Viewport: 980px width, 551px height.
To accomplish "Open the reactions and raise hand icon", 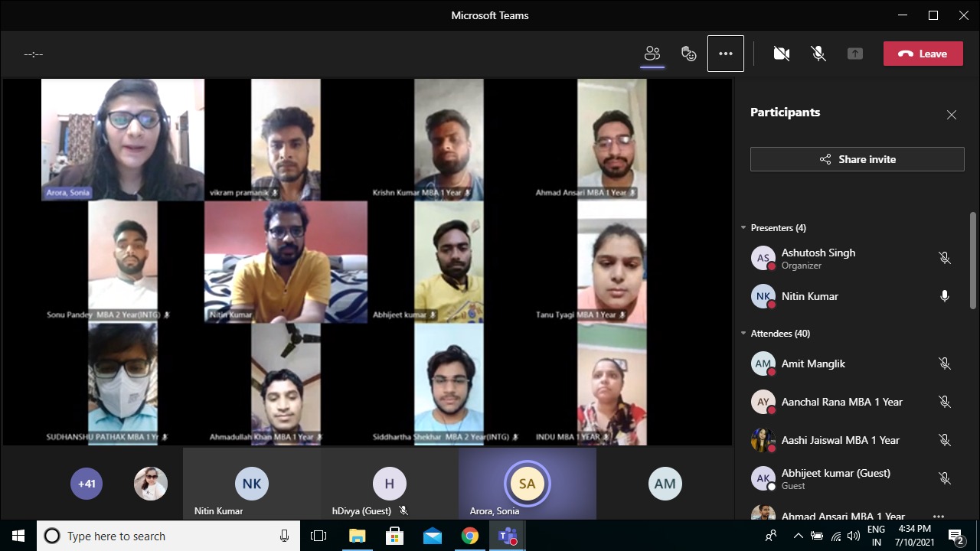I will coord(689,54).
